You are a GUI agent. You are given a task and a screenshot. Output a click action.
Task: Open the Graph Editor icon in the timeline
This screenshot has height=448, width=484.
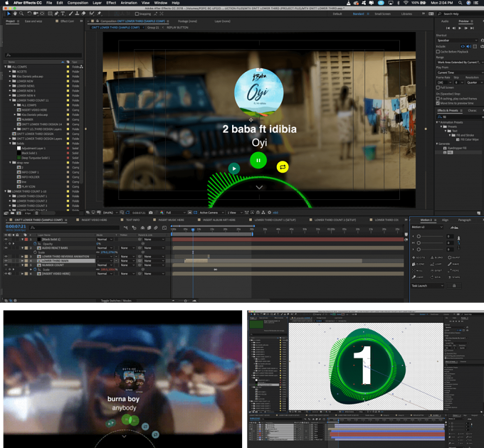[164, 228]
